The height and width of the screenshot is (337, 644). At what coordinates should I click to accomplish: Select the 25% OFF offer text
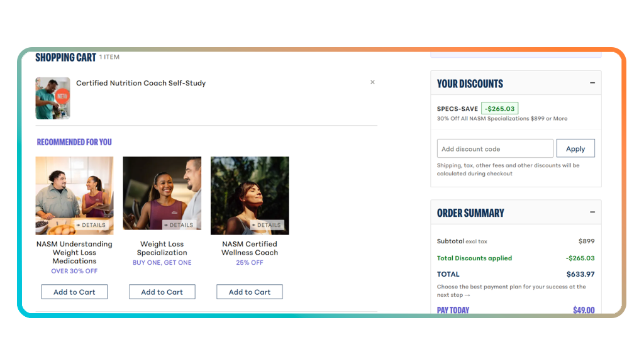coord(250,263)
